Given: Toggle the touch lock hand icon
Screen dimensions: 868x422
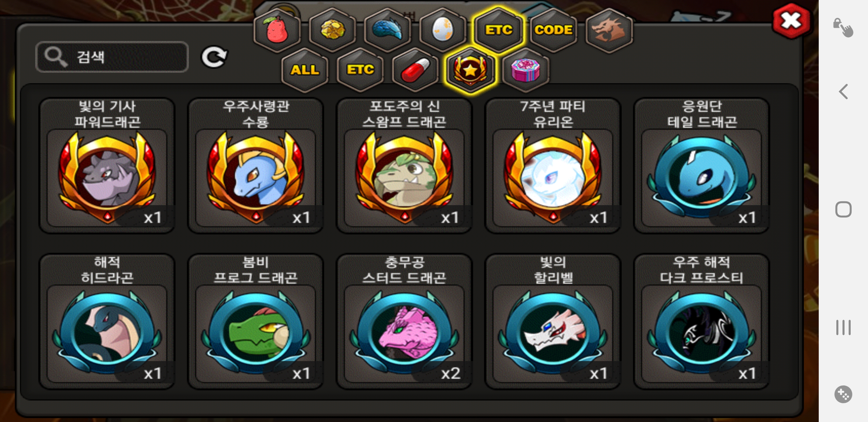Looking at the screenshot, I should [x=843, y=28].
